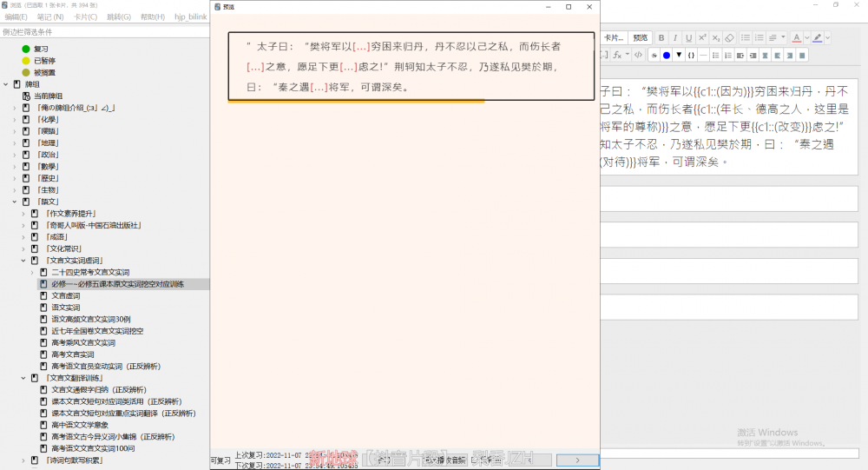Select the 高考语文文言文实词100问 deck
The image size is (868, 470).
coord(93,448)
